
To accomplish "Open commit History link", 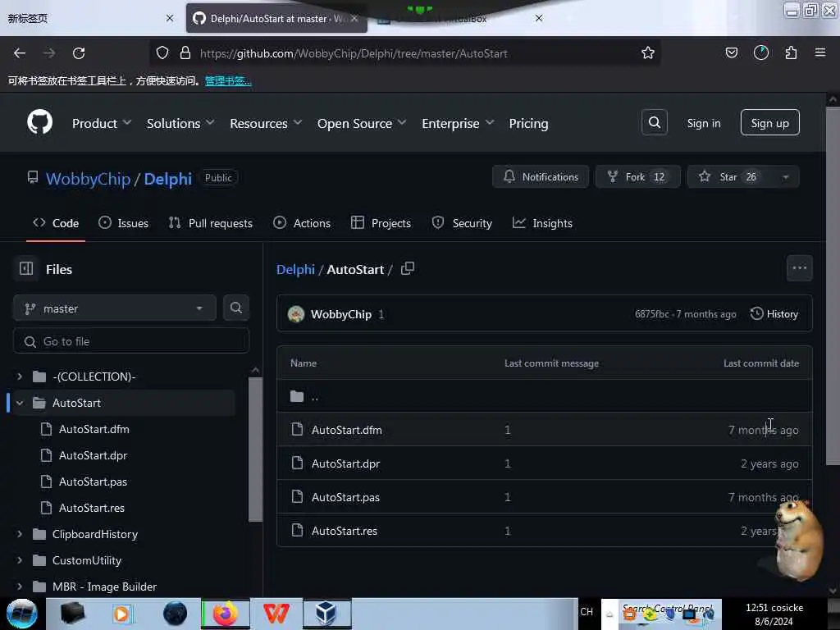I will coord(774,314).
